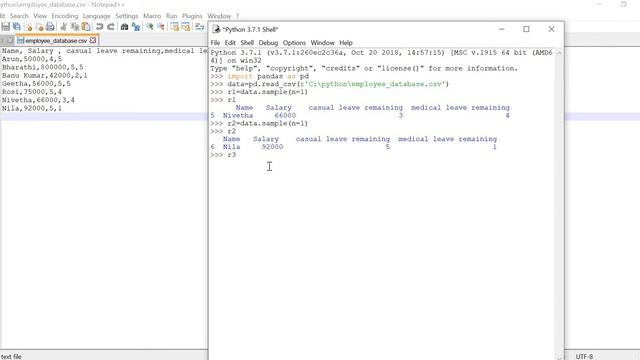
Task: Open the File menu in Python Shell
Action: click(215, 43)
